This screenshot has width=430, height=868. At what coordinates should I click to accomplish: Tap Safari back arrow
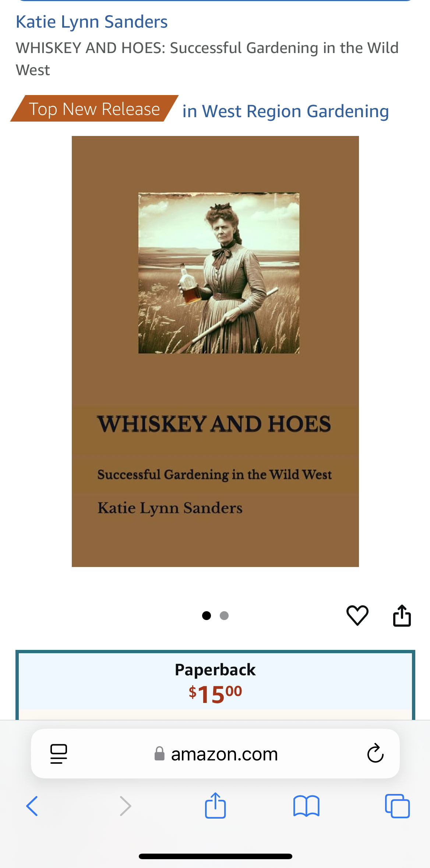point(32,806)
